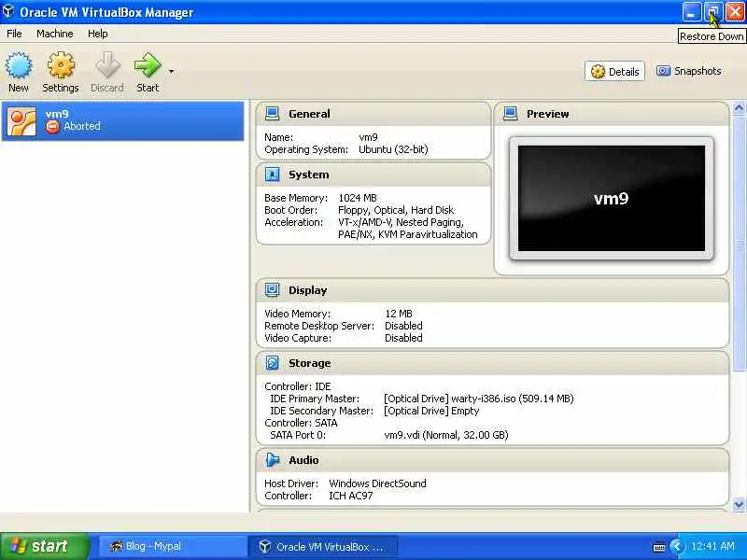Viewport: 747px width, 560px height.
Task: Click the details pane scroll down arrow
Action: (x=739, y=504)
